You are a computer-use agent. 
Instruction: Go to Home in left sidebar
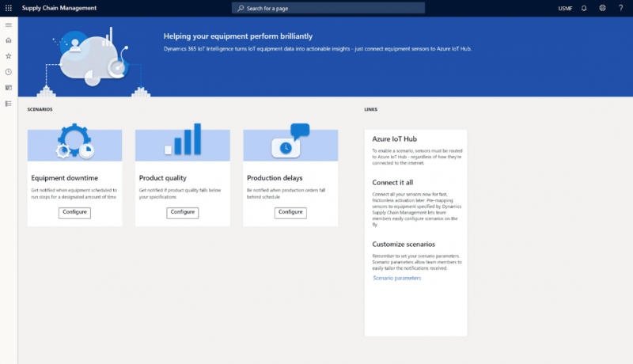point(9,40)
